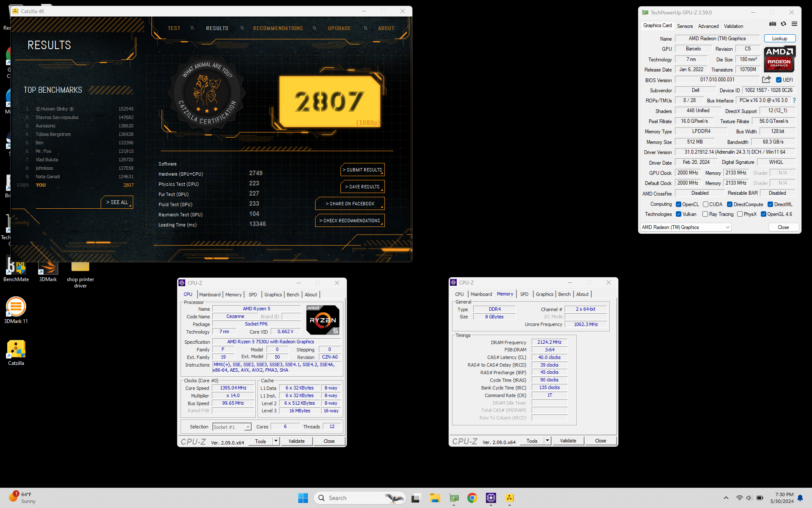Click AMD Radeon Graphics logo in GPU-Z
The image size is (812, 508).
pyautogui.click(x=779, y=59)
